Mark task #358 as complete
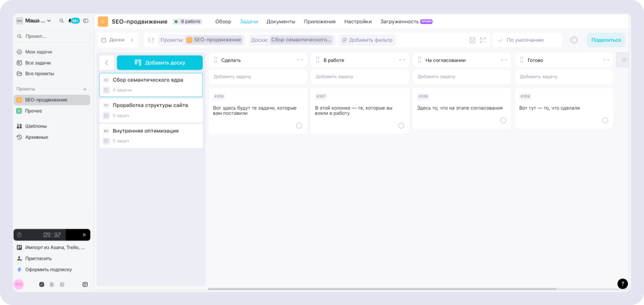 [x=503, y=121]
